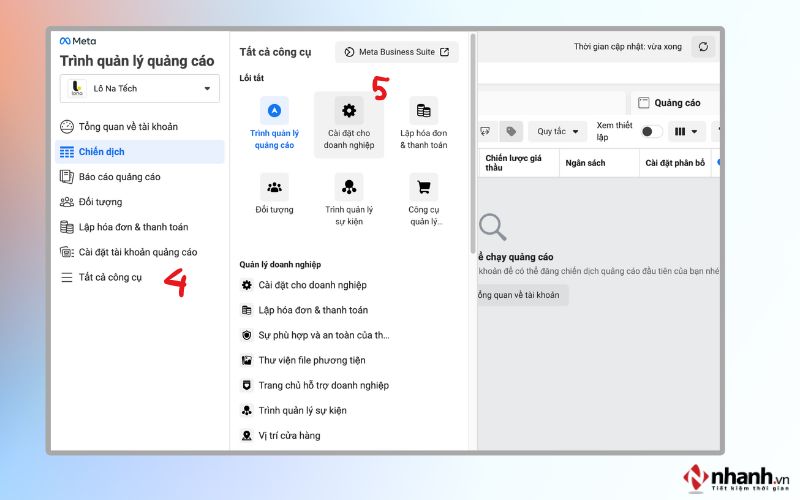This screenshot has width=800, height=500.
Task: Open Trình quản lý sự kiện shortcut icon
Action: click(349, 187)
